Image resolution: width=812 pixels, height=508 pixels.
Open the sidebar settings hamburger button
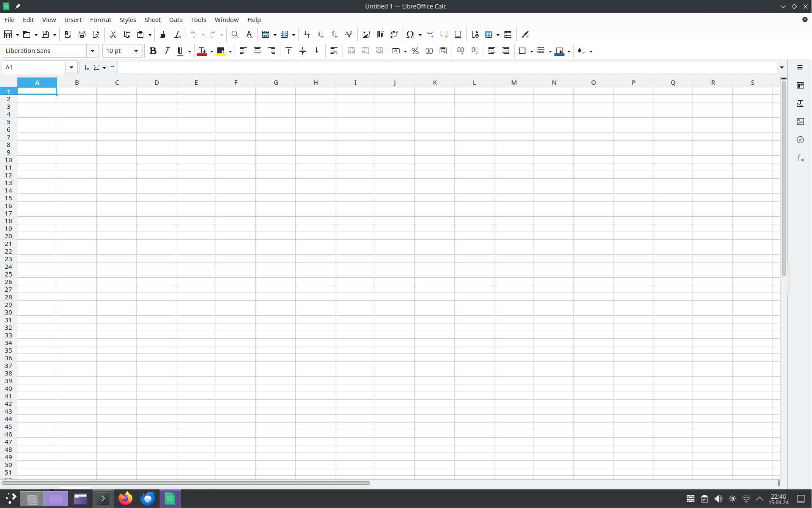click(800, 67)
